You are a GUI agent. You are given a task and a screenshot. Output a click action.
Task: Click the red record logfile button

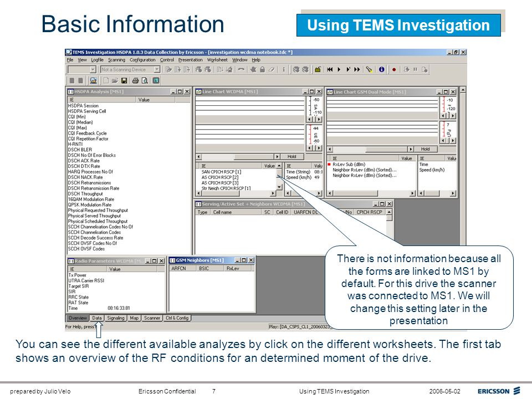[394, 70]
